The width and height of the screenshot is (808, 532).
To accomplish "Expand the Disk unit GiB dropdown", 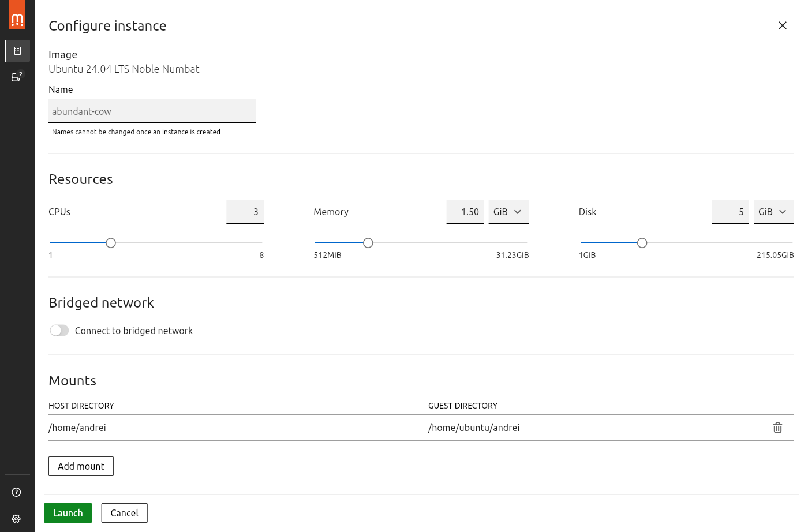I will pos(773,212).
